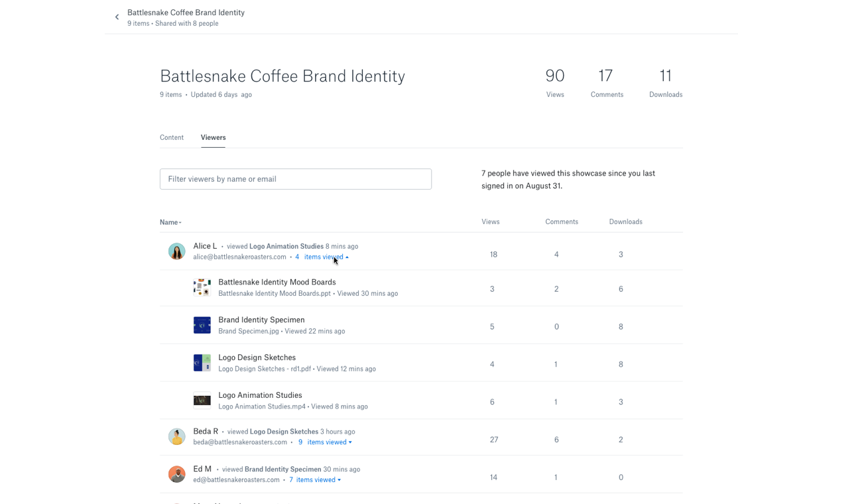
Task: Sort viewers using the Name column header
Action: (170, 222)
